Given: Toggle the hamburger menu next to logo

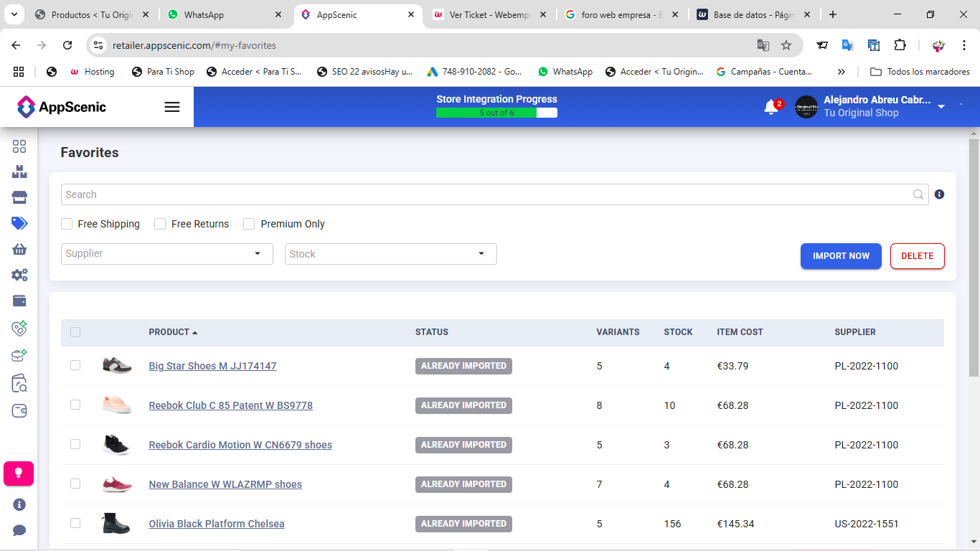Looking at the screenshot, I should (x=172, y=107).
